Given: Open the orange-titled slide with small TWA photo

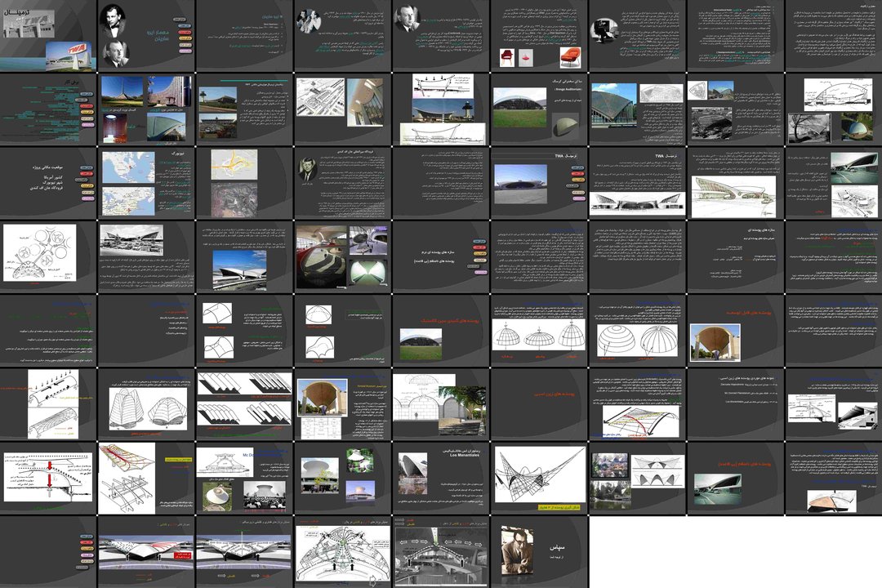Looking at the screenshot, I should 735,478.
